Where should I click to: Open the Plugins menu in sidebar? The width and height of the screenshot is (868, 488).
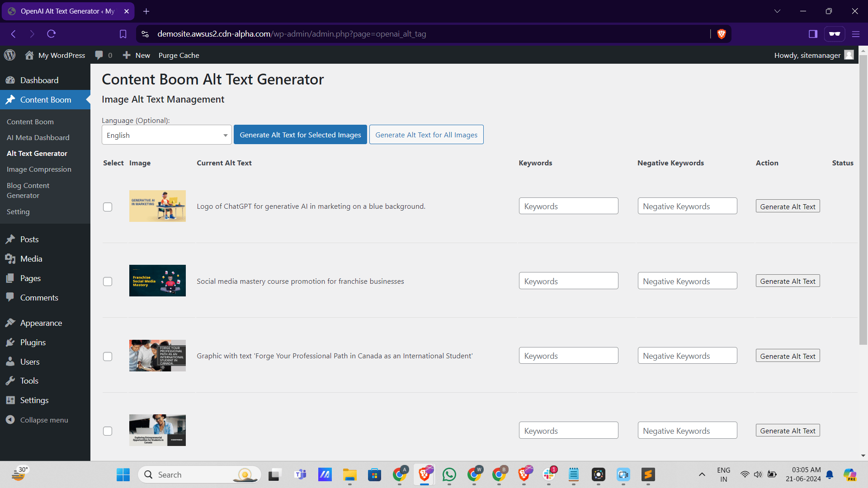click(x=33, y=342)
